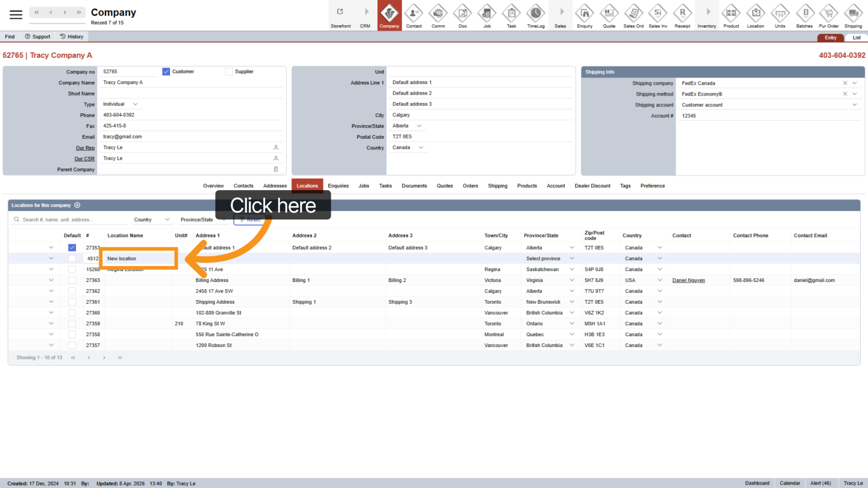The width and height of the screenshot is (868, 488).
Task: Open the Doc module icon
Action: [x=462, y=15]
